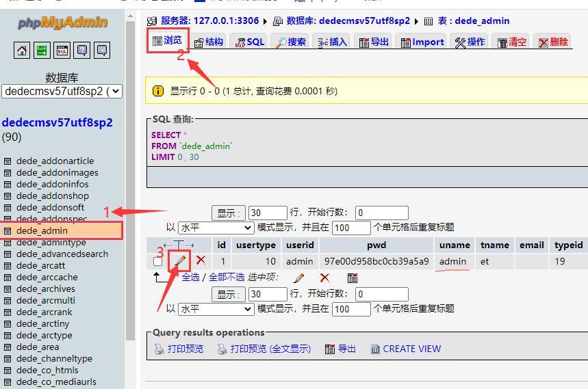Image resolution: width=588 pixels, height=389 pixels.
Task: Click the red X delete icon for row 1
Action: (201, 260)
